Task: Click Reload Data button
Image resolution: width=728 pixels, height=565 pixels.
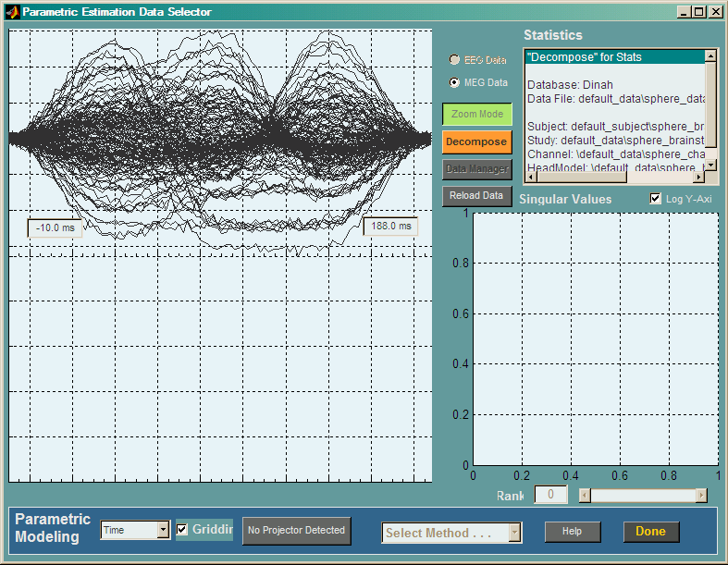Action: [x=477, y=196]
